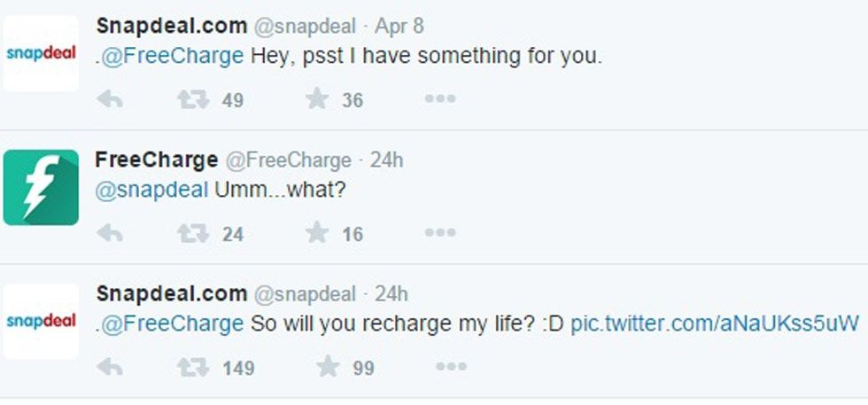Favorite the tweet with 99 stars

pos(328,367)
